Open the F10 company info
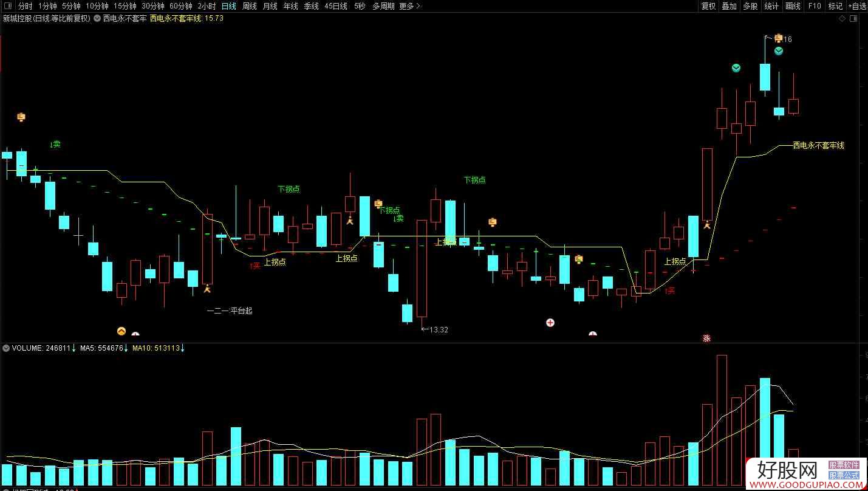The image size is (868, 491). click(x=815, y=6)
